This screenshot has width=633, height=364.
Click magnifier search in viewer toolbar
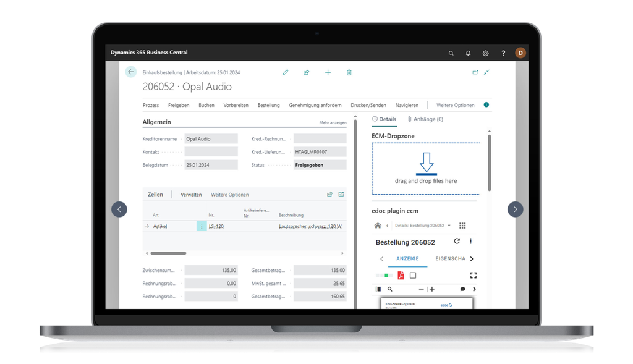click(390, 289)
